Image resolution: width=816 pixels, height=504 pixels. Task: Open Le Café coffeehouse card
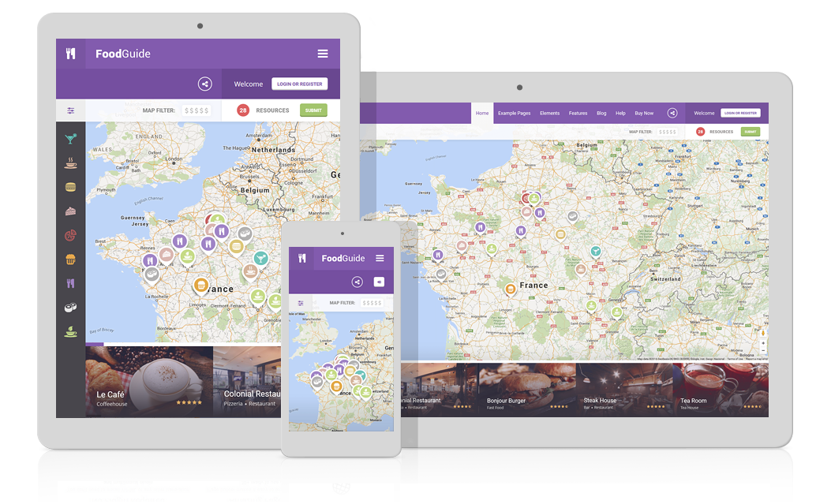coord(149,382)
